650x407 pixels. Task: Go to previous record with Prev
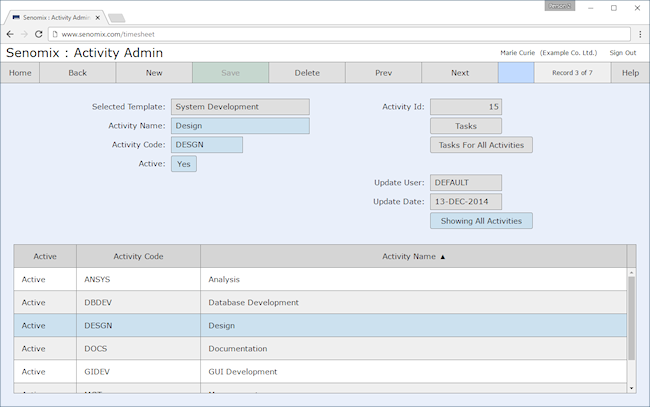(383, 73)
